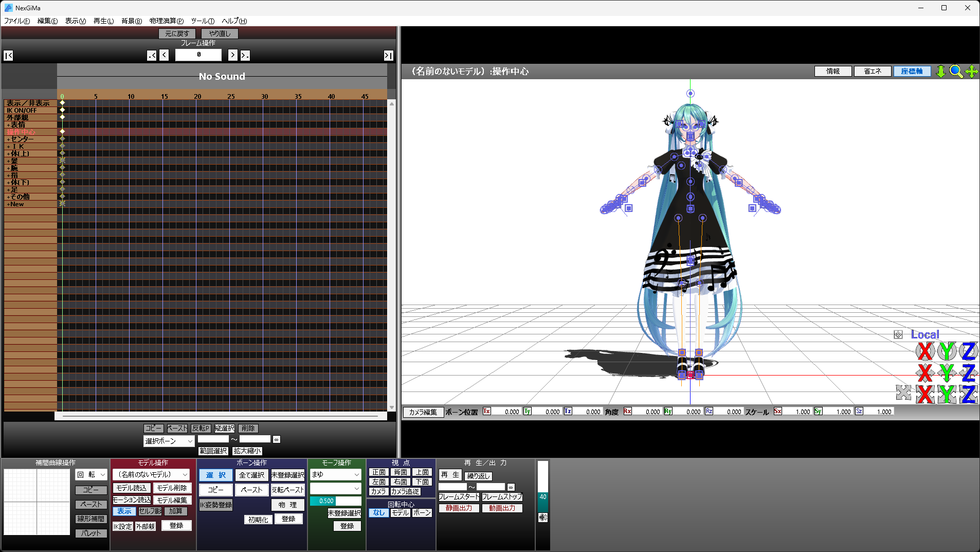Open the ファイル(F) menu

[x=17, y=21]
